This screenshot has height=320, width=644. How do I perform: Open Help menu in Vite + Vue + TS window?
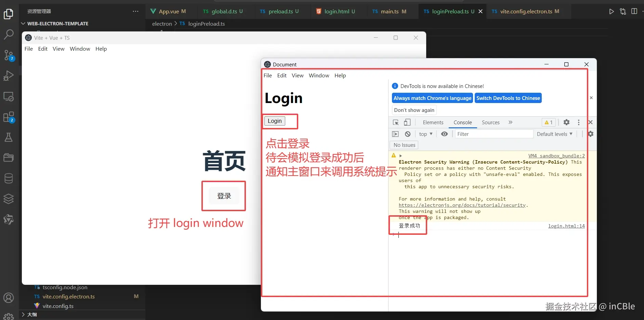click(x=101, y=49)
